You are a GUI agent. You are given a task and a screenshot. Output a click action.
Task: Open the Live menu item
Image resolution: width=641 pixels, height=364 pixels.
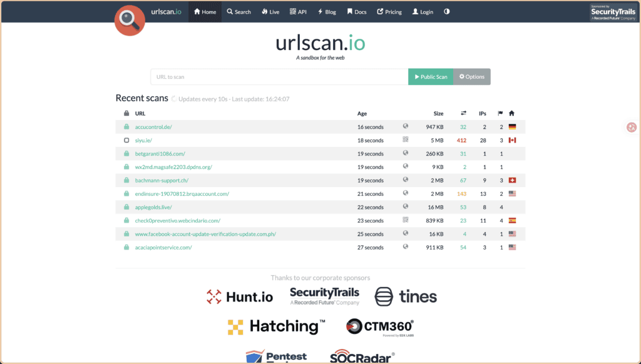(x=270, y=12)
